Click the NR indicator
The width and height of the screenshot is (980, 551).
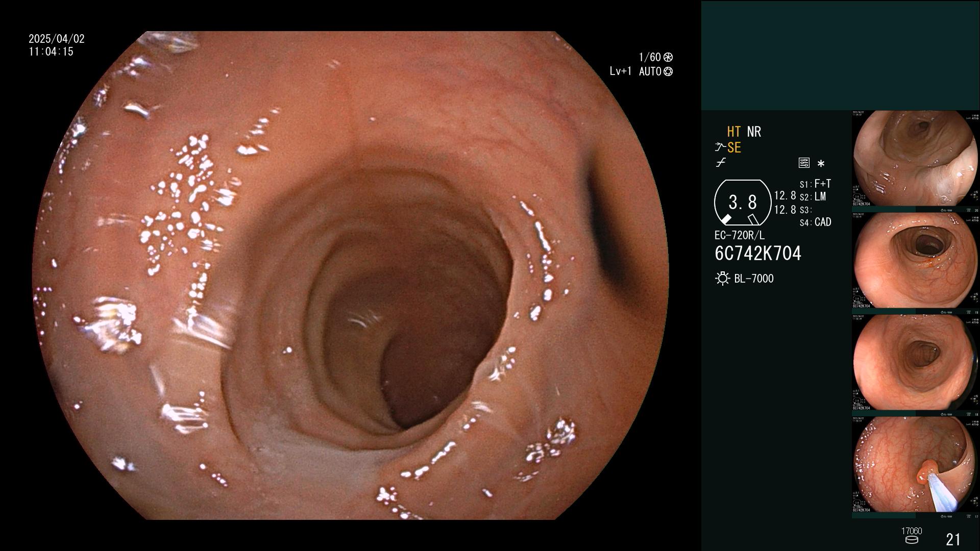(754, 132)
